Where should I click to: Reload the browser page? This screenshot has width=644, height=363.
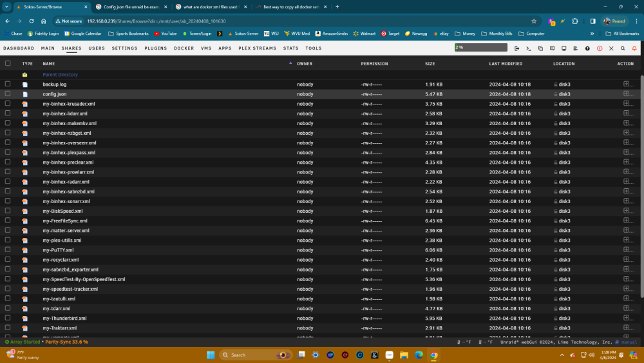click(x=31, y=21)
